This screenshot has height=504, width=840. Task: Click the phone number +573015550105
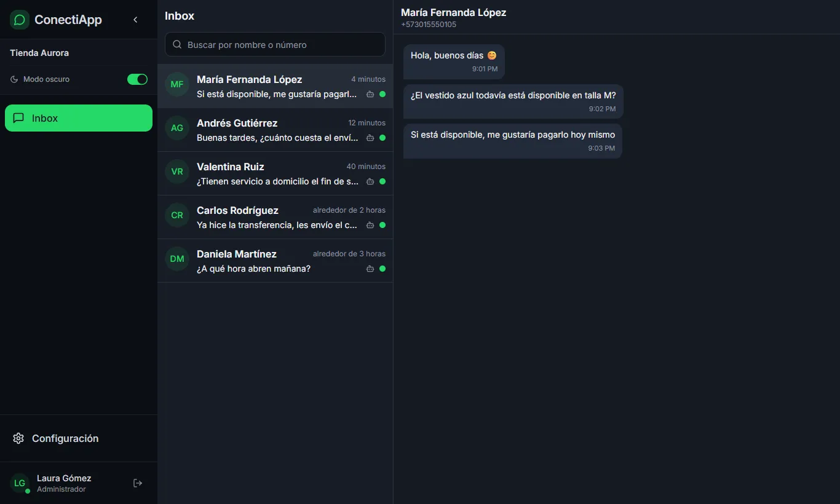[429, 25]
